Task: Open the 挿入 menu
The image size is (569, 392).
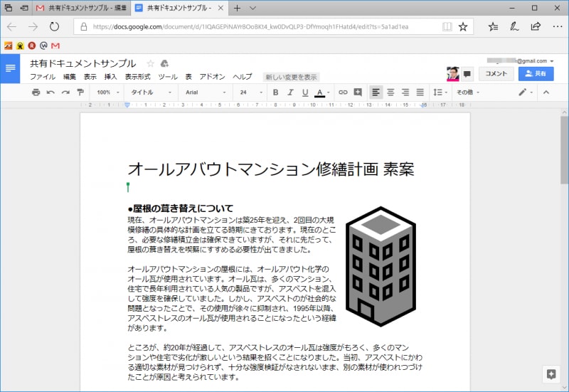Action: (110, 77)
